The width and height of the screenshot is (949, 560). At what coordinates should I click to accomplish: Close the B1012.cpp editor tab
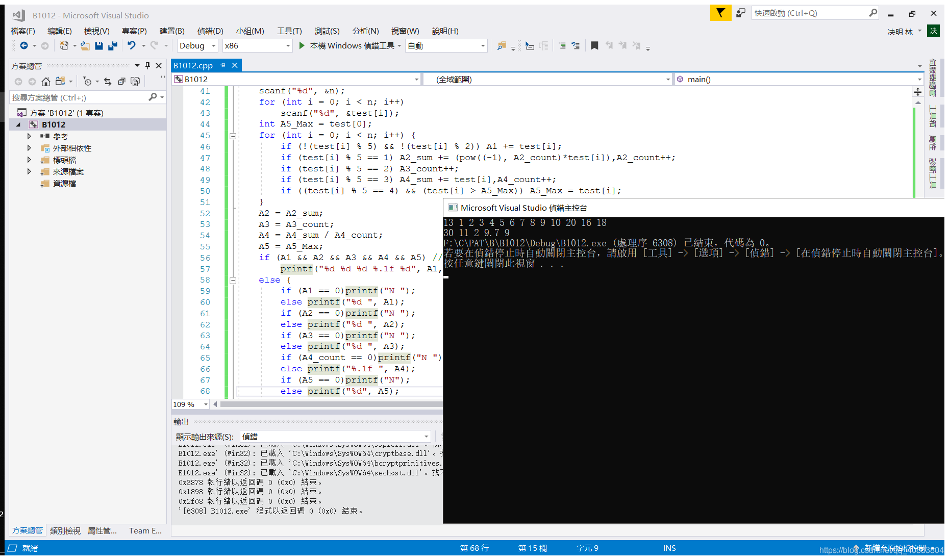pyautogui.click(x=235, y=65)
